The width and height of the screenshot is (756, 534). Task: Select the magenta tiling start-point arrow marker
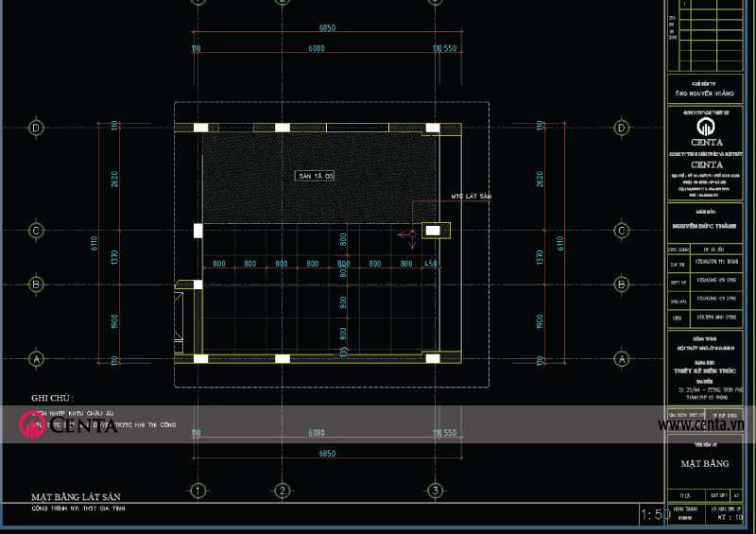tap(408, 234)
